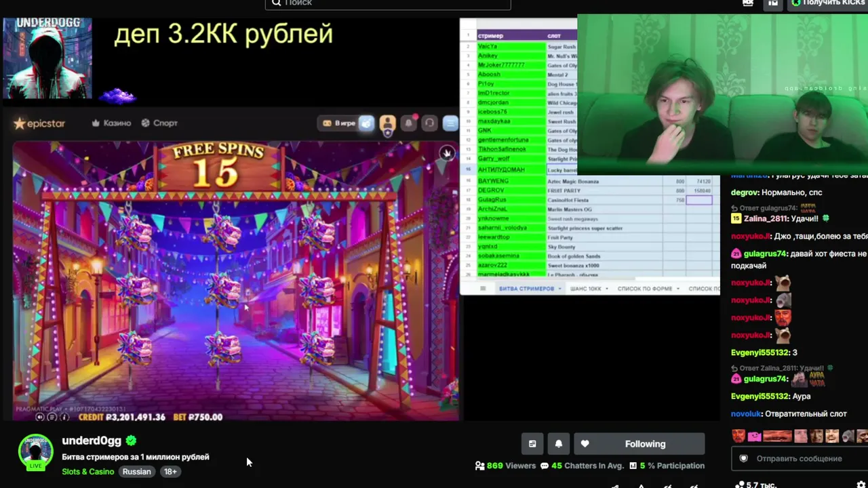The width and height of the screenshot is (868, 488).
Task: Click the UNDERDOGG stream overlay avatar
Action: coord(47,58)
